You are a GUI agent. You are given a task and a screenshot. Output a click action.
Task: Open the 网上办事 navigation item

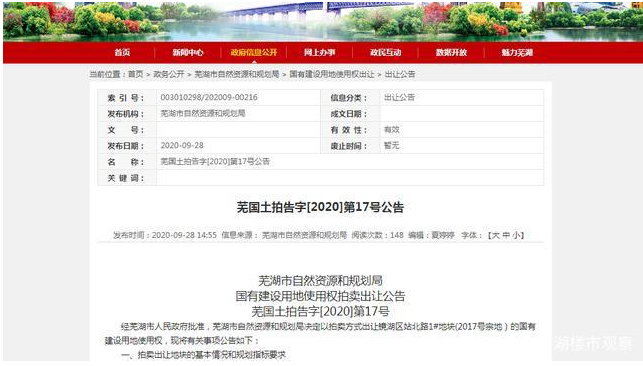coord(319,52)
